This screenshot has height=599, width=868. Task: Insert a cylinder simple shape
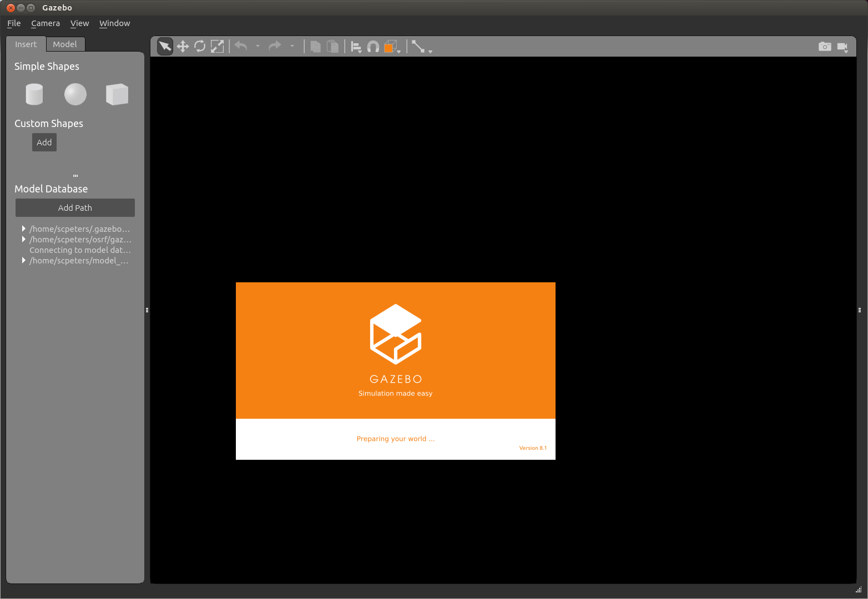(34, 94)
